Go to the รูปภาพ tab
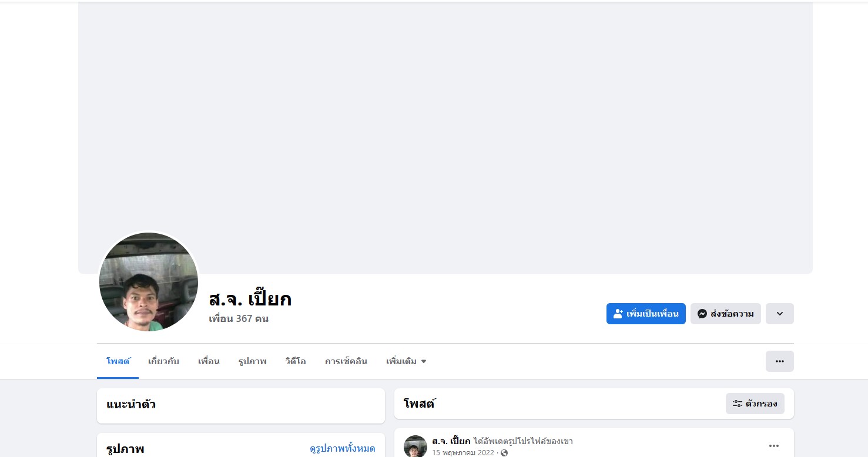 tap(253, 361)
